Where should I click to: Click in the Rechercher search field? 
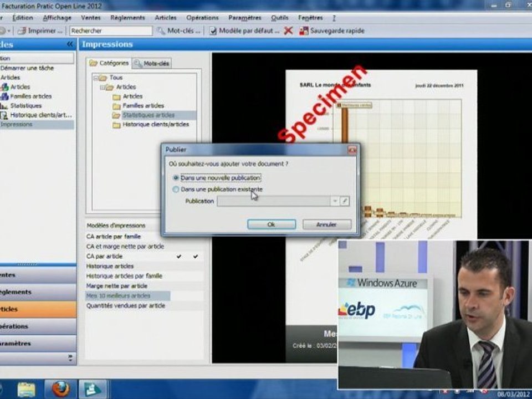tap(111, 31)
